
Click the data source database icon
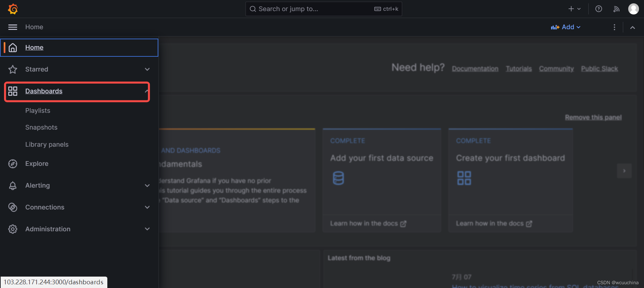pyautogui.click(x=338, y=178)
